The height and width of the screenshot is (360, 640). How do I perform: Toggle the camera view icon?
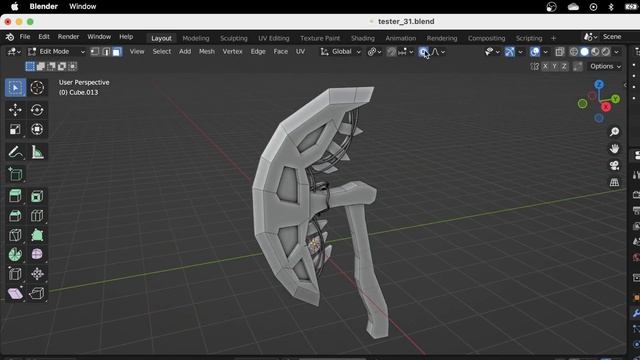point(614,165)
